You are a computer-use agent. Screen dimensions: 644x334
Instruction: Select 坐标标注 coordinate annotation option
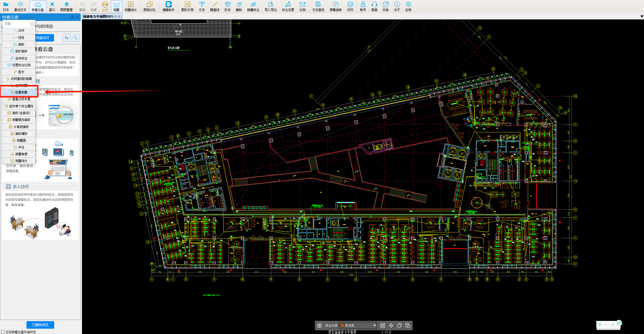pos(19,58)
